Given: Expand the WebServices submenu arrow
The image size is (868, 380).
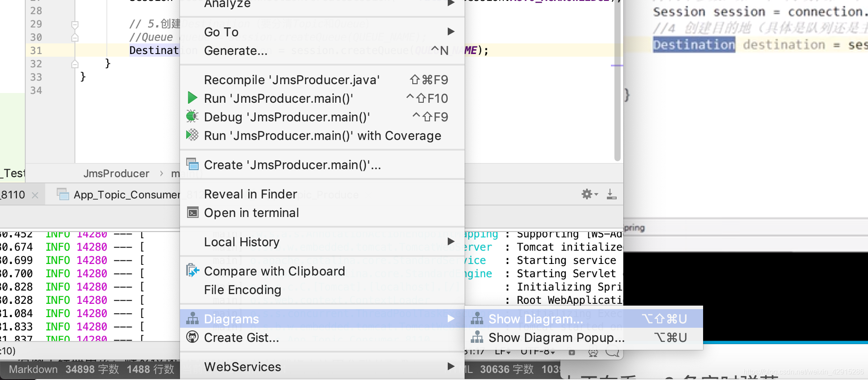Looking at the screenshot, I should click(x=451, y=366).
